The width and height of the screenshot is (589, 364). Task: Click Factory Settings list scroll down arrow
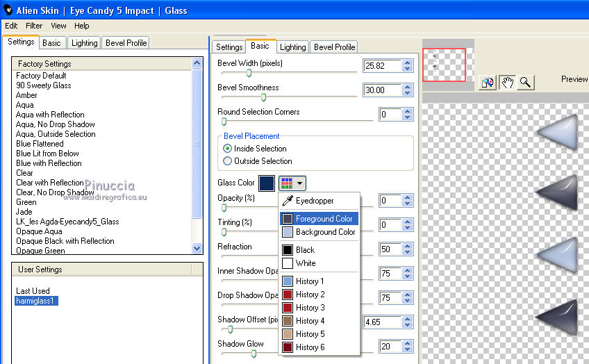coord(197,248)
